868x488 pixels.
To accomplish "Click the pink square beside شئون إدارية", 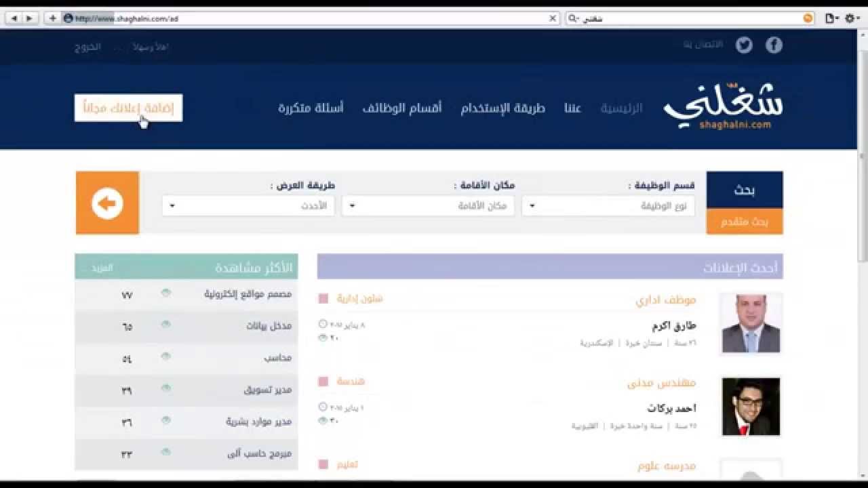I will (323, 299).
